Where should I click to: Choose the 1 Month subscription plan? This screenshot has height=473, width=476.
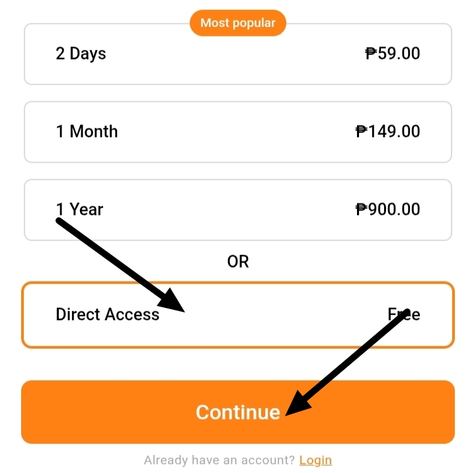tap(238, 132)
